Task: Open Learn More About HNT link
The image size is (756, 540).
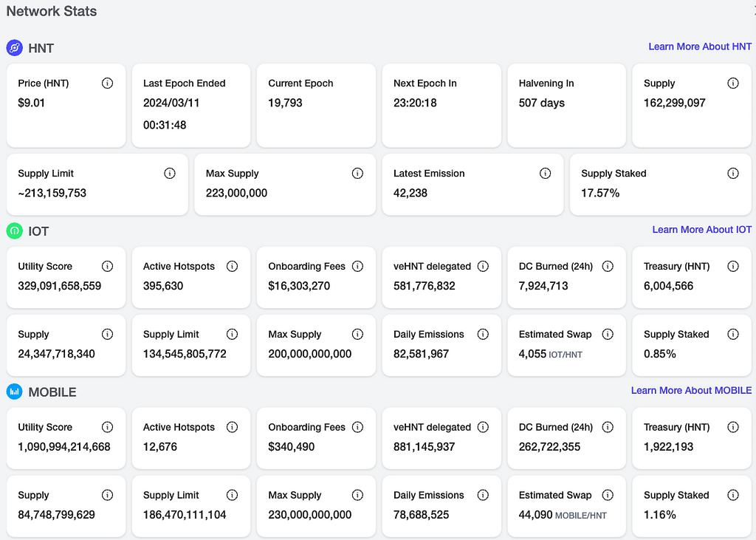Action: coord(700,47)
